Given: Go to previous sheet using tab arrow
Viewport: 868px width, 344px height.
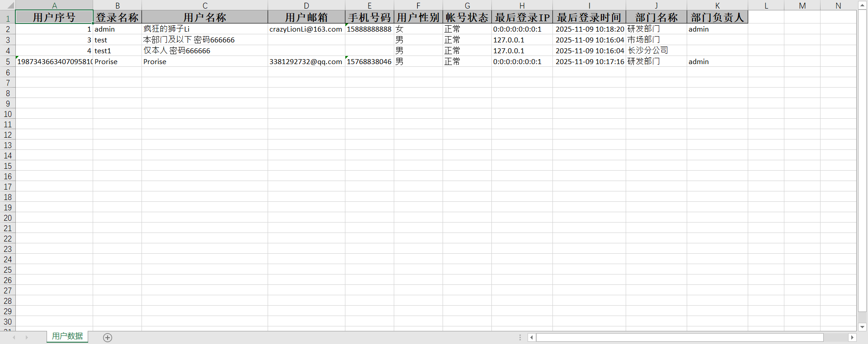Looking at the screenshot, I should [x=14, y=338].
